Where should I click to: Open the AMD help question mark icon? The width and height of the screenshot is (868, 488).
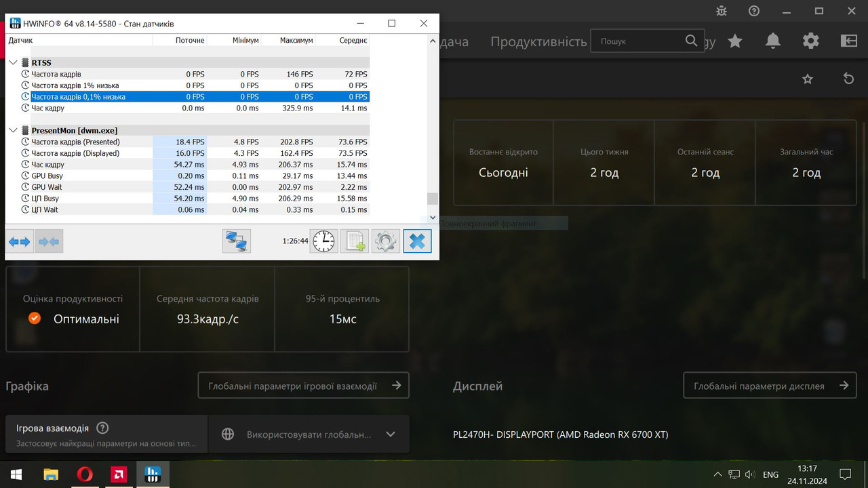(754, 11)
